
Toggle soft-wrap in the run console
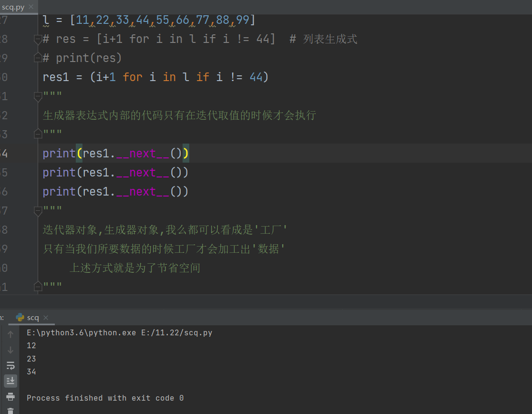click(10, 365)
